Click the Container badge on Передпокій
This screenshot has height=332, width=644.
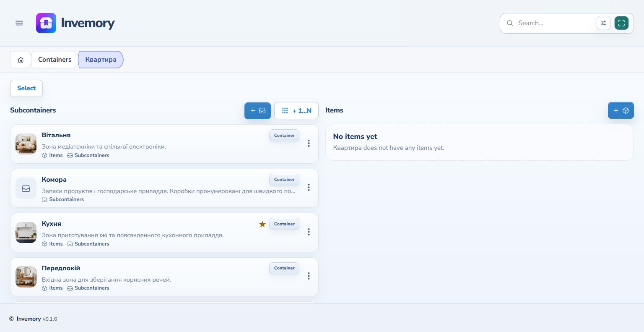click(284, 268)
